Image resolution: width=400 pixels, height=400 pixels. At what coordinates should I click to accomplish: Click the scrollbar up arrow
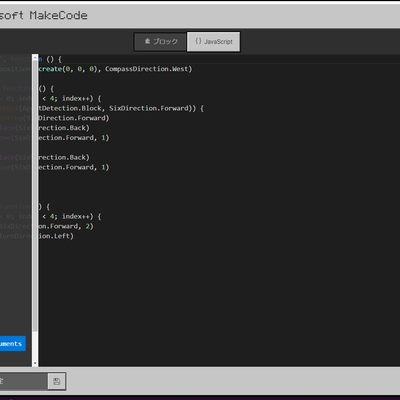[x=35, y=58]
